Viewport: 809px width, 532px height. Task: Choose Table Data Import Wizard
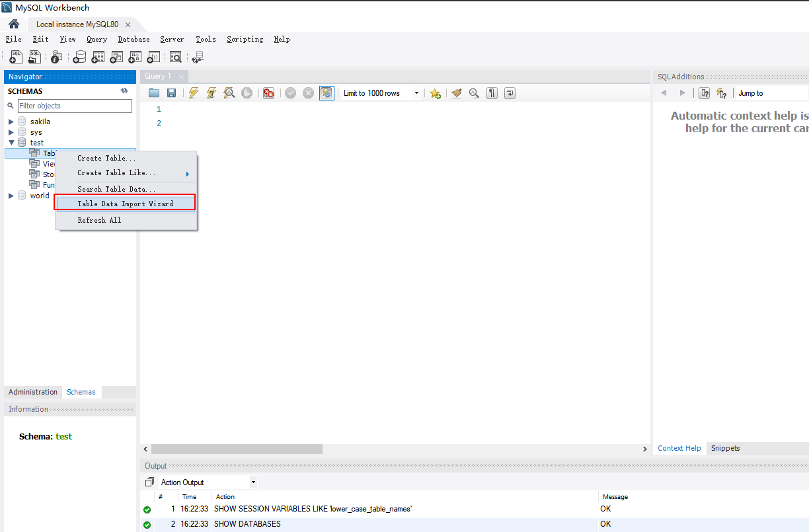point(126,204)
